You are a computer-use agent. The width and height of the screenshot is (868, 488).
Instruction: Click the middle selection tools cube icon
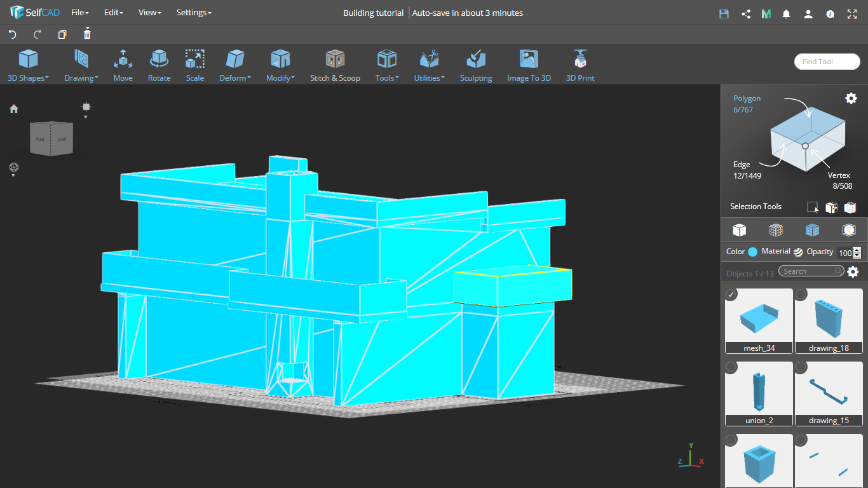tap(831, 207)
